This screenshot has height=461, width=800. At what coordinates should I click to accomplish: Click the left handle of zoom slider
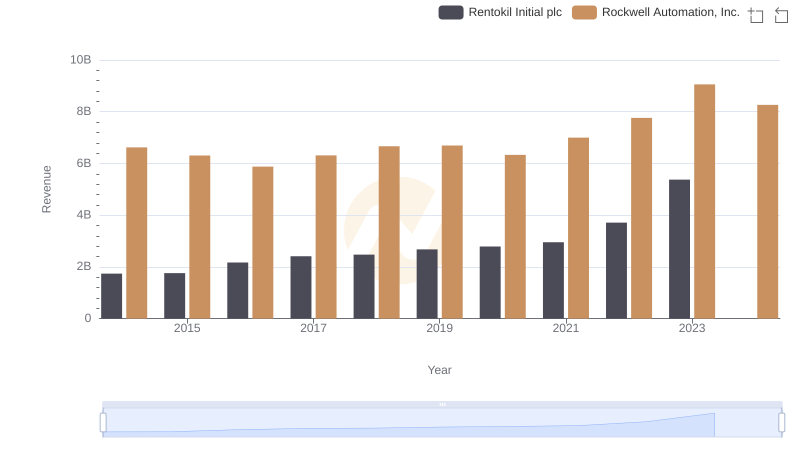click(103, 423)
